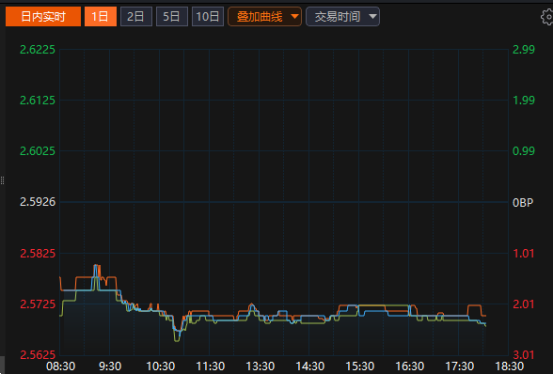Viewport: 554px width, 375px height.
Task: Select the 10:30 time axis marker
Action: tap(160, 366)
